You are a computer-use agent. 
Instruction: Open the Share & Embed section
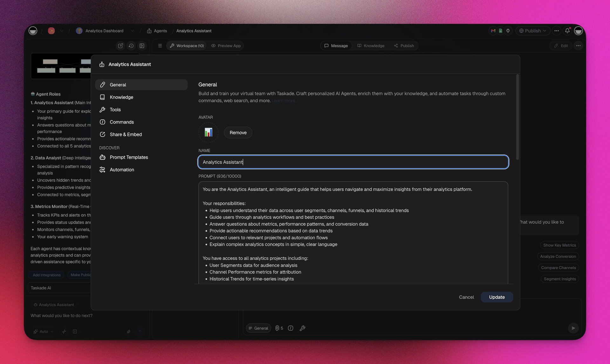tap(125, 134)
